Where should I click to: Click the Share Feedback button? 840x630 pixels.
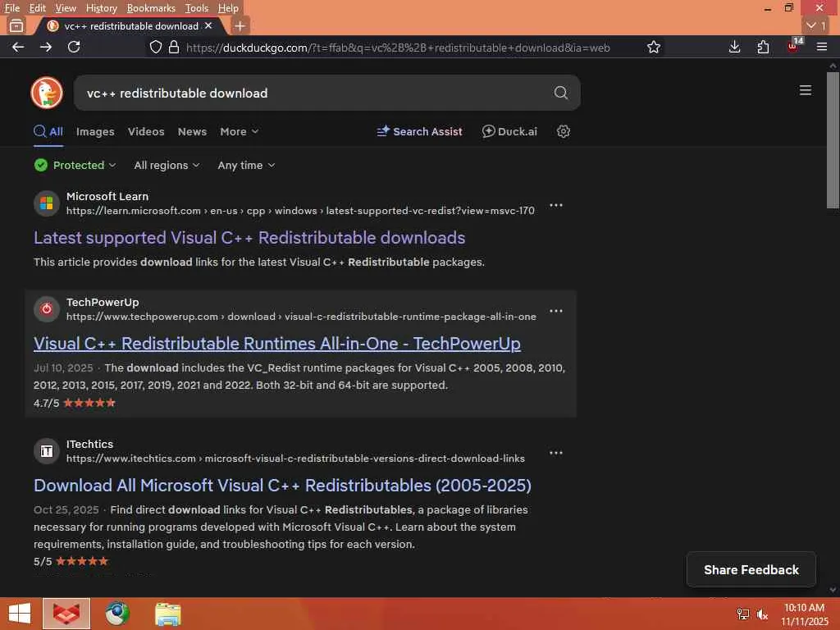click(751, 569)
